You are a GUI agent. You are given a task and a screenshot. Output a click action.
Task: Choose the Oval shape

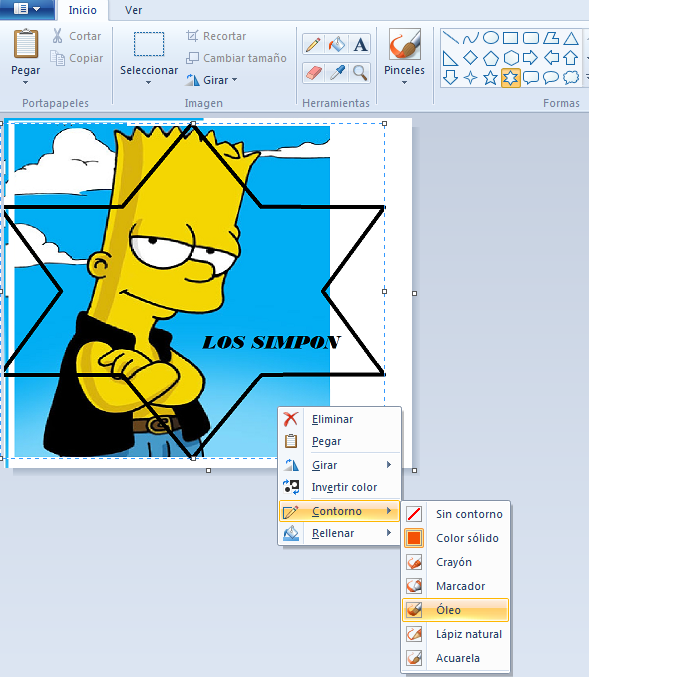tap(490, 38)
